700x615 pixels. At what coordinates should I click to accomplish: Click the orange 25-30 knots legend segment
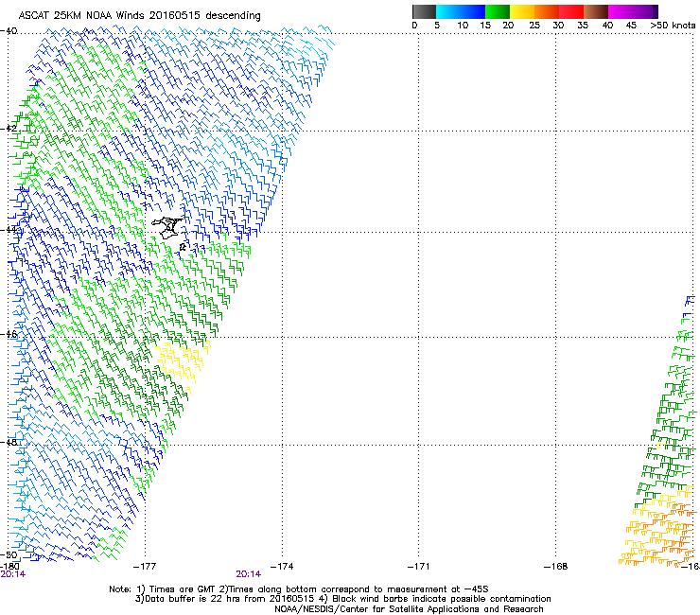[x=547, y=11]
